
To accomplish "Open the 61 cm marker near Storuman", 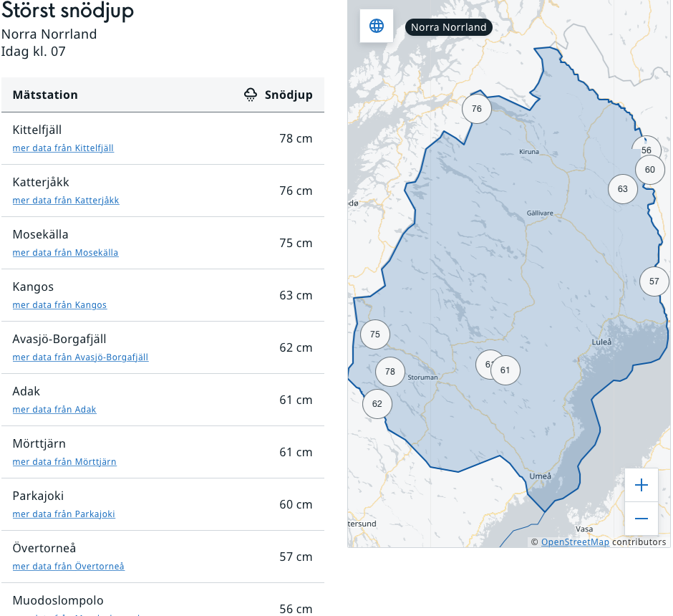I will pos(506,370).
